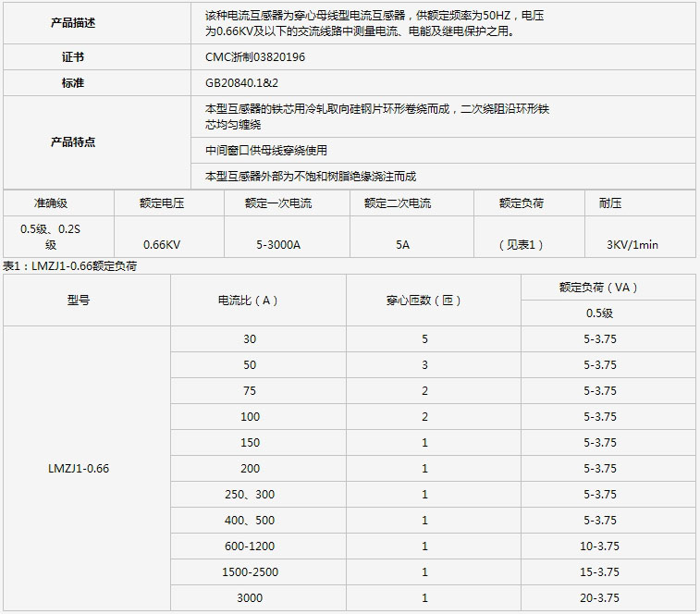
Task: Select the 0.66KV rated voltage cell
Action: point(162,245)
